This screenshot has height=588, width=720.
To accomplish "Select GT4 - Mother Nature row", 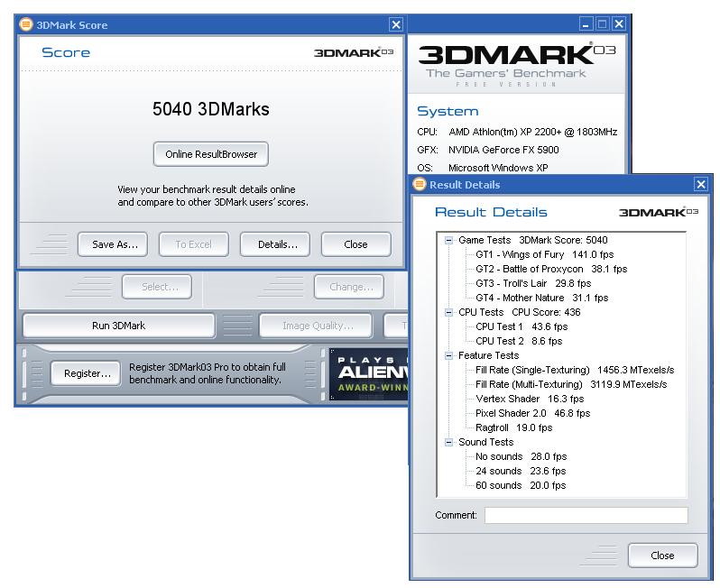I will click(542, 298).
